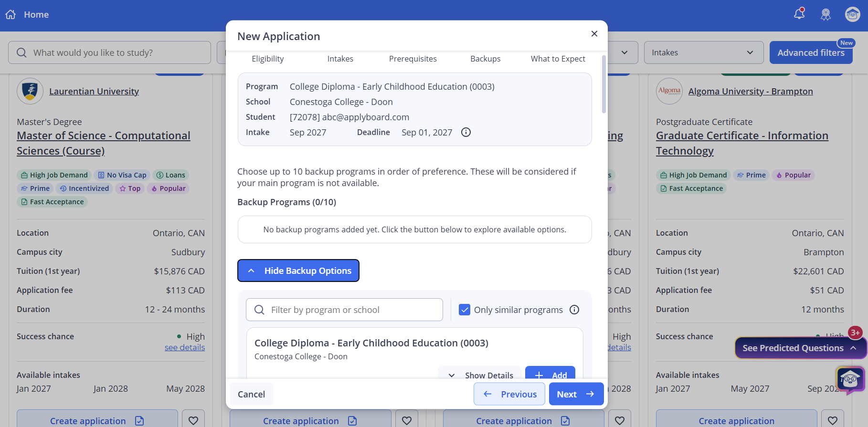Close the New Application dialog
This screenshot has width=868, height=427.
click(x=594, y=33)
